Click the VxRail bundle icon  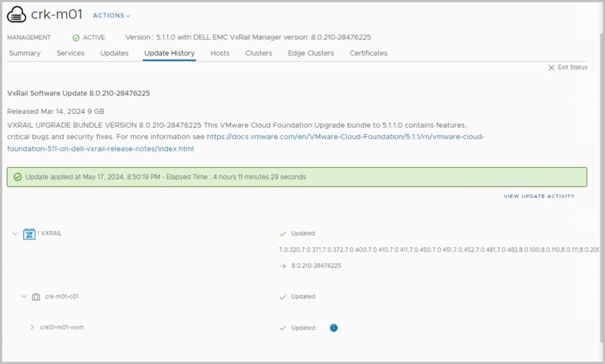(x=30, y=234)
